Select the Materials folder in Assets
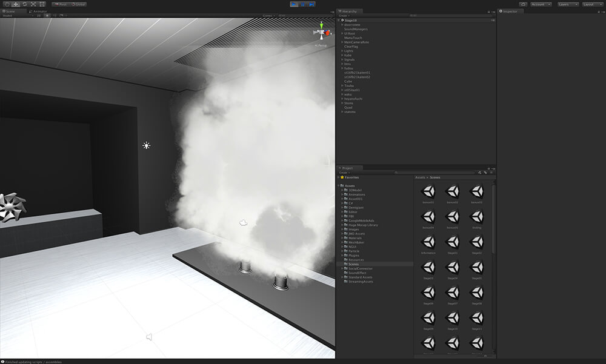Viewport: 606px width, 364px height. click(355, 238)
